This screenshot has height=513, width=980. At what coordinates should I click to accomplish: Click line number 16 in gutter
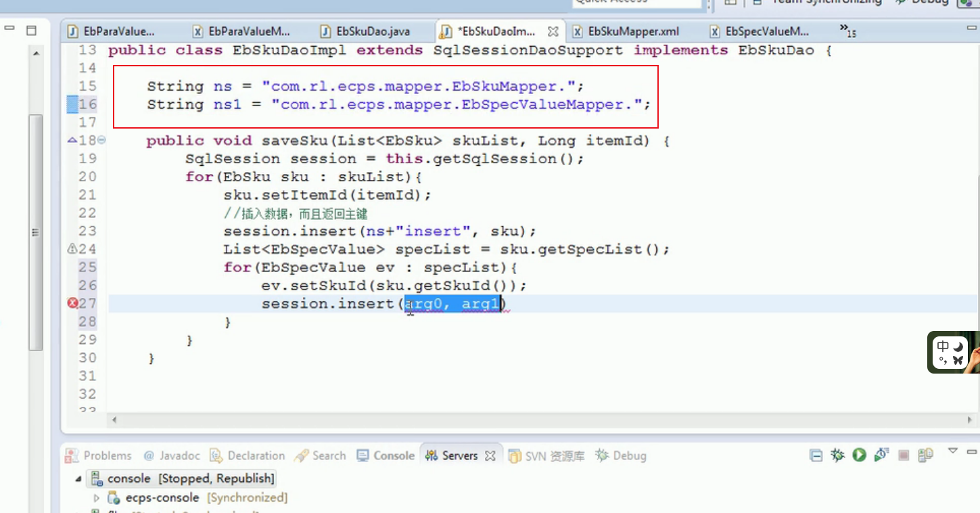click(88, 104)
